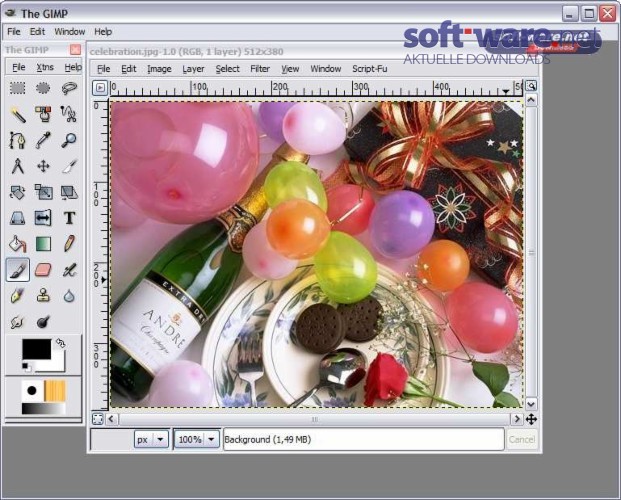Click the white background color swatch
This screenshot has width=621, height=500.
coord(57,365)
